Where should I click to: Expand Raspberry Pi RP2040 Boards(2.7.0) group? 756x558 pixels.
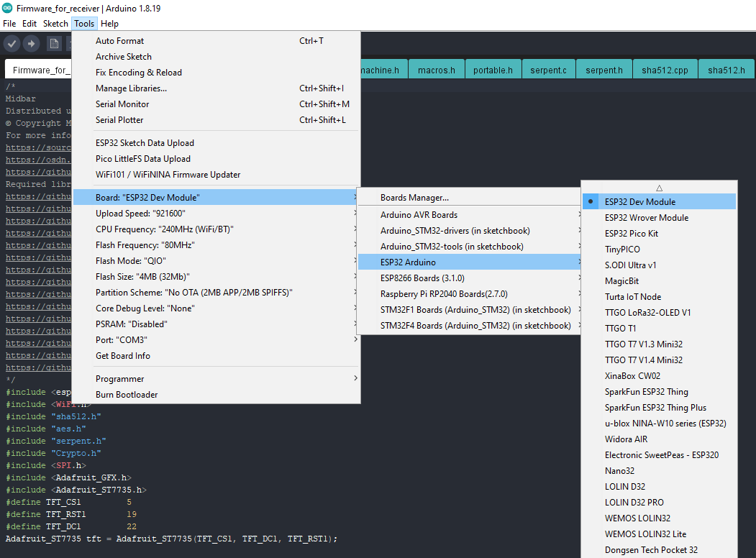[469, 294]
